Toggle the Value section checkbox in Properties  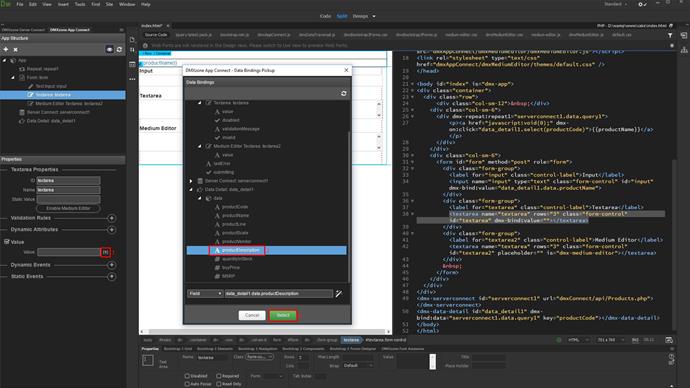click(7, 242)
